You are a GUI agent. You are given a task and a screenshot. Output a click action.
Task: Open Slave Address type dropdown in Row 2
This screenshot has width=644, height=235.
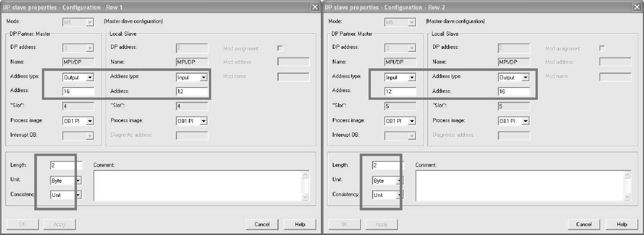point(526,78)
